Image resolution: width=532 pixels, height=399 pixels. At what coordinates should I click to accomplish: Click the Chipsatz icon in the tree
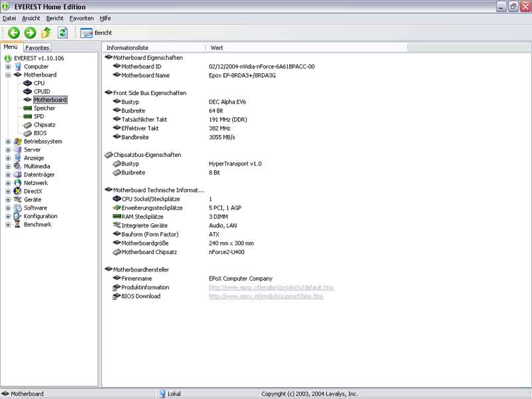coord(27,125)
